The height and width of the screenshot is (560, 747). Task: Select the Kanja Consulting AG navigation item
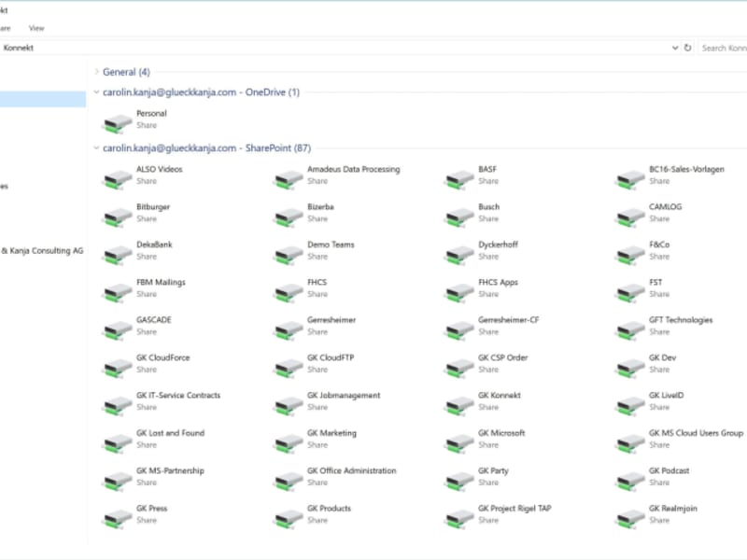click(x=42, y=250)
